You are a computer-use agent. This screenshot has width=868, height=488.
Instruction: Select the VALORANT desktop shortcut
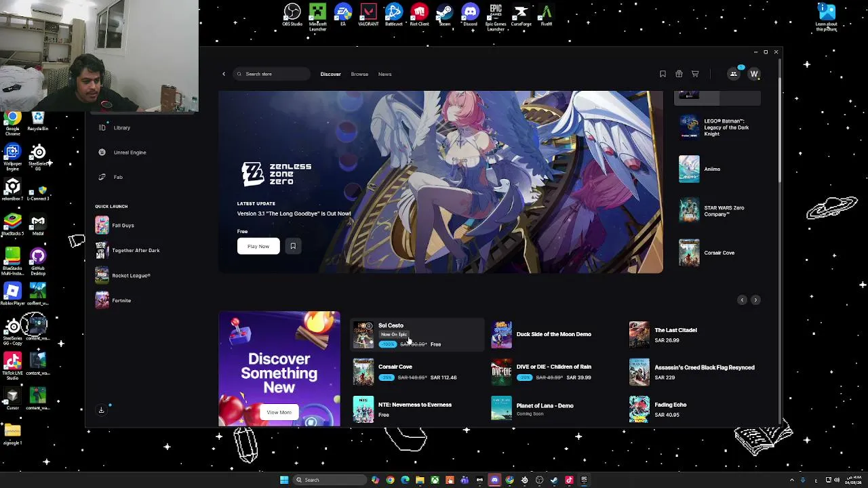368,15
